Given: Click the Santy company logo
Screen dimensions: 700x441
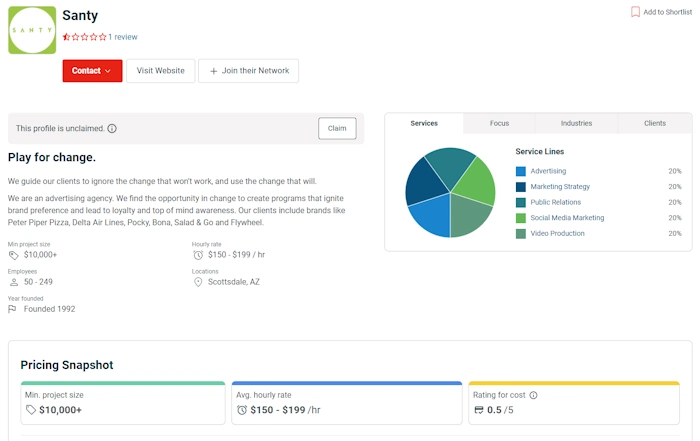Looking at the screenshot, I should pos(32,30).
